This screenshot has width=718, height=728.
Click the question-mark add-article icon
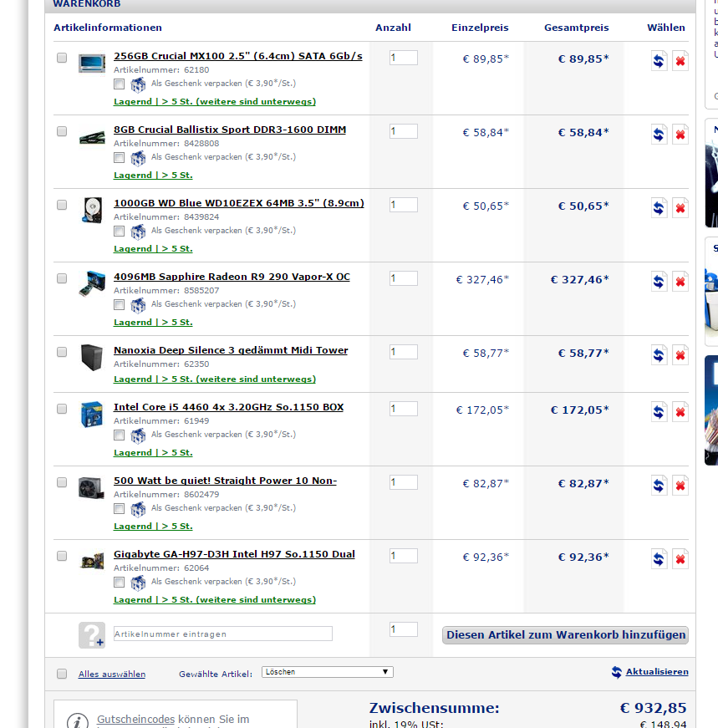[x=91, y=634]
